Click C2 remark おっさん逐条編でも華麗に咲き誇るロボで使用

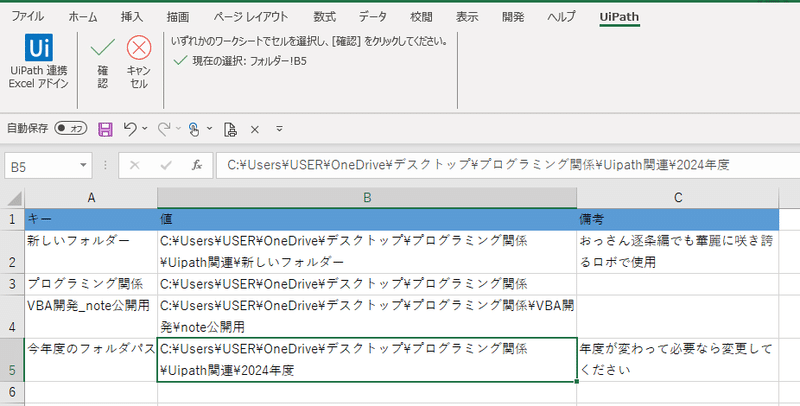[678, 251]
